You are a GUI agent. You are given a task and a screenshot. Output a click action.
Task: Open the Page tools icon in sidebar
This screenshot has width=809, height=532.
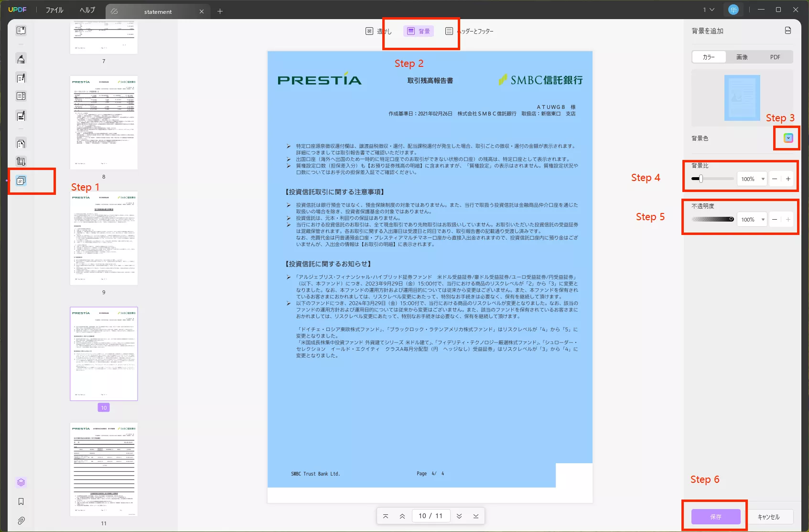pos(21,181)
